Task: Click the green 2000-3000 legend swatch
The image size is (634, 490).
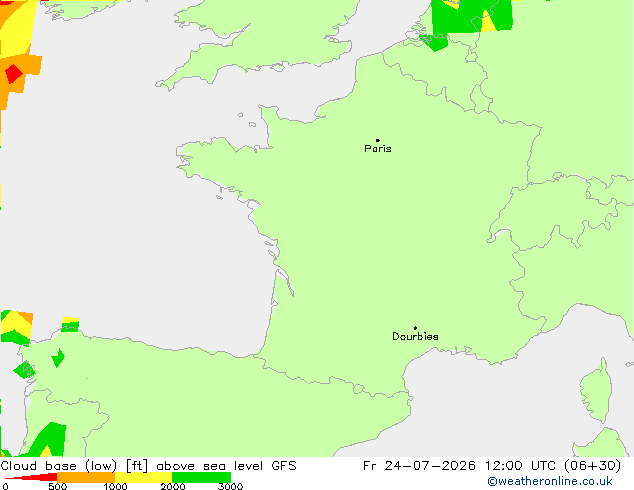Action: (x=201, y=477)
